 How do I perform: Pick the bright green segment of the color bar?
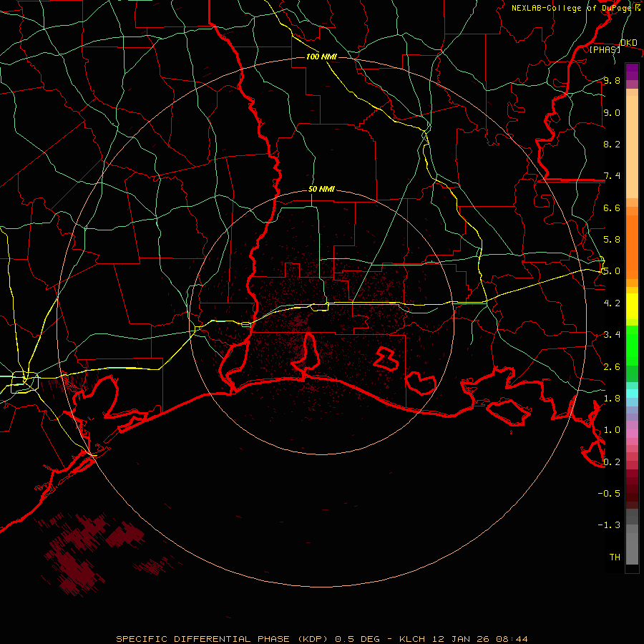click(632, 346)
